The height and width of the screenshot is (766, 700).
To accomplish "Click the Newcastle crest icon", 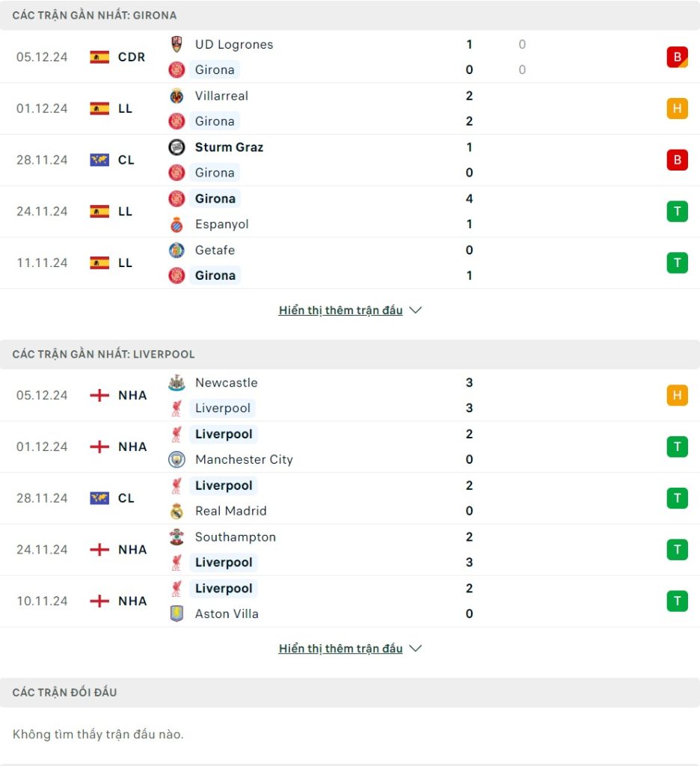I will [x=176, y=383].
